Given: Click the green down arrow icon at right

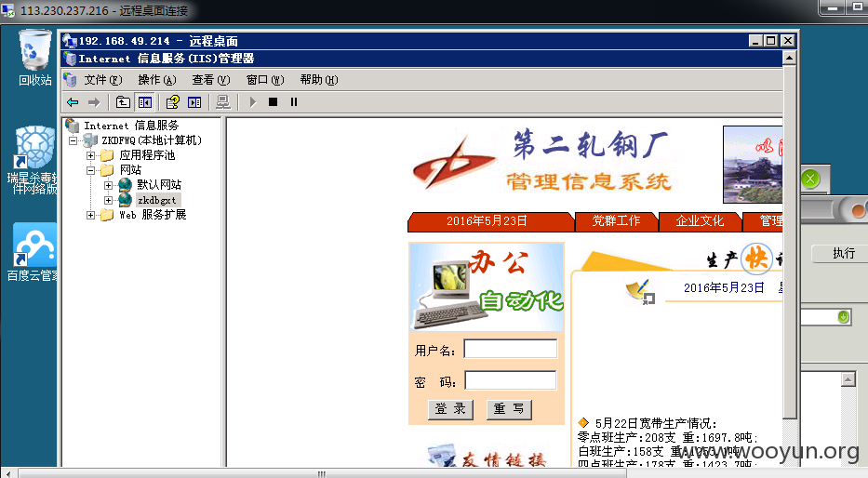Looking at the screenshot, I should (843, 317).
